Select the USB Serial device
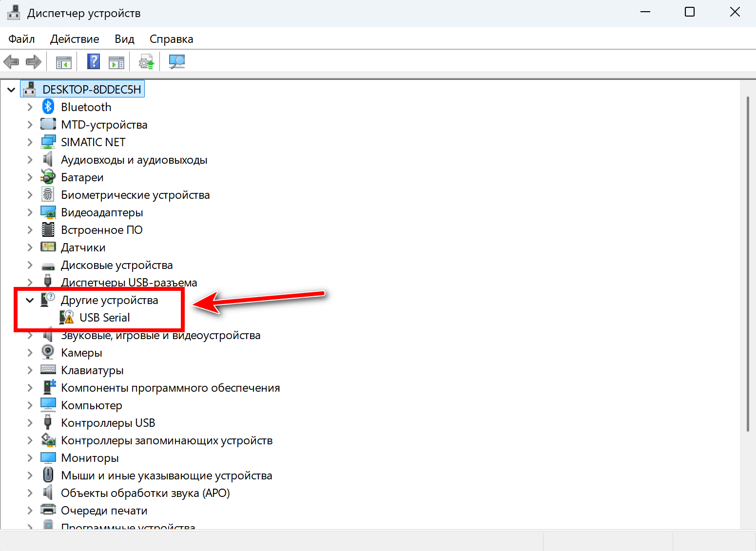The height and width of the screenshot is (551, 756). click(105, 317)
